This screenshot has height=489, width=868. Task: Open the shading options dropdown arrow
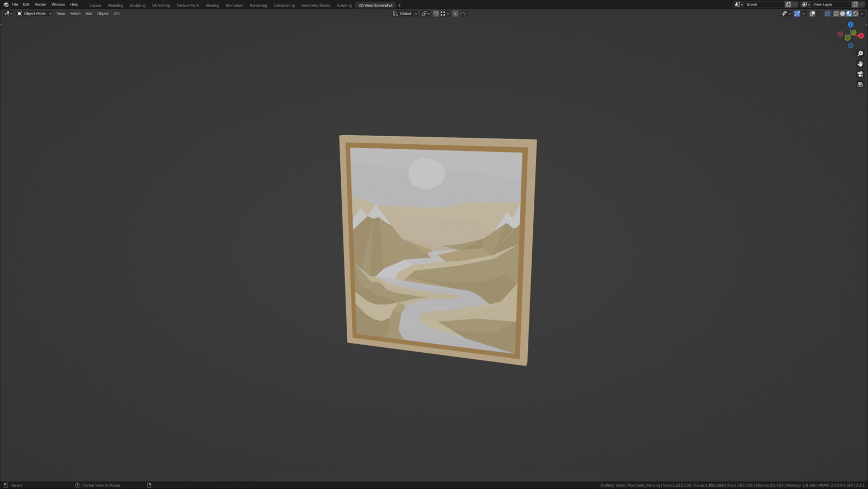[862, 14]
